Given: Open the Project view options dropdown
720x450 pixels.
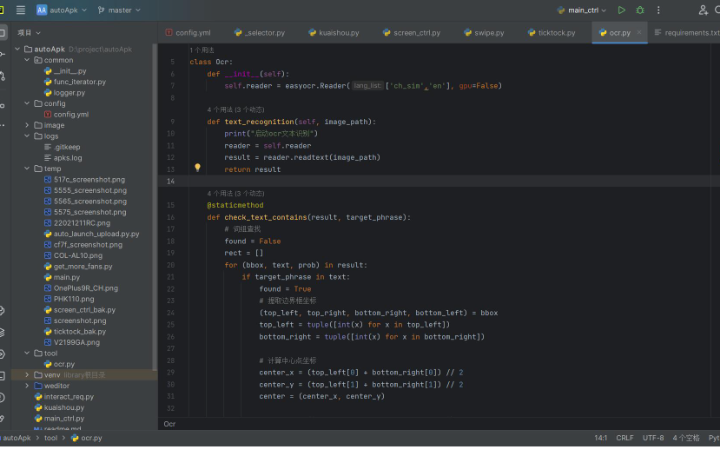Looking at the screenshot, I should (29, 33).
